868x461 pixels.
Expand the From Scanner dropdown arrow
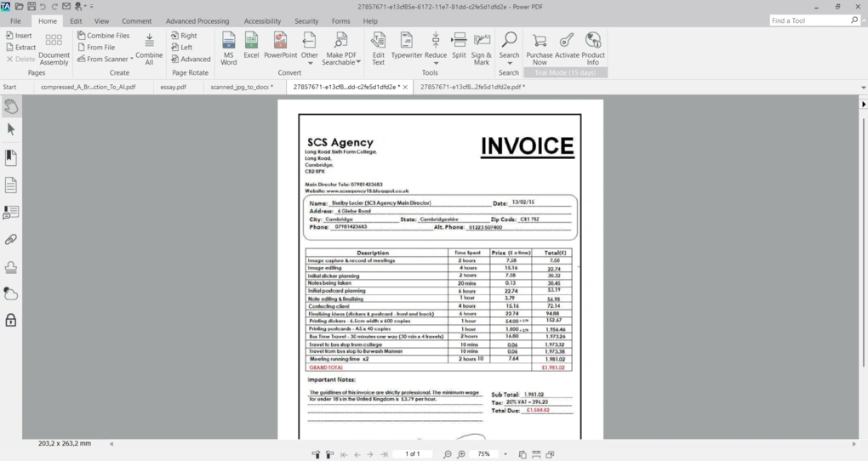(132, 60)
